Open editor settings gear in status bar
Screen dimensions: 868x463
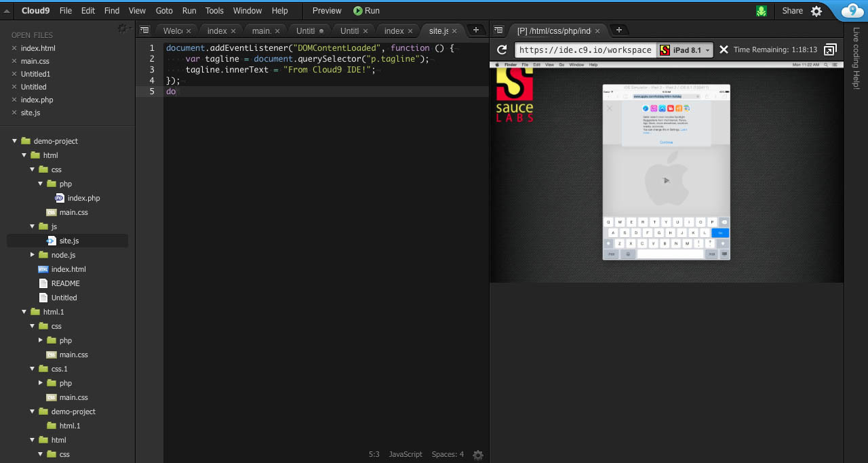[x=478, y=455]
